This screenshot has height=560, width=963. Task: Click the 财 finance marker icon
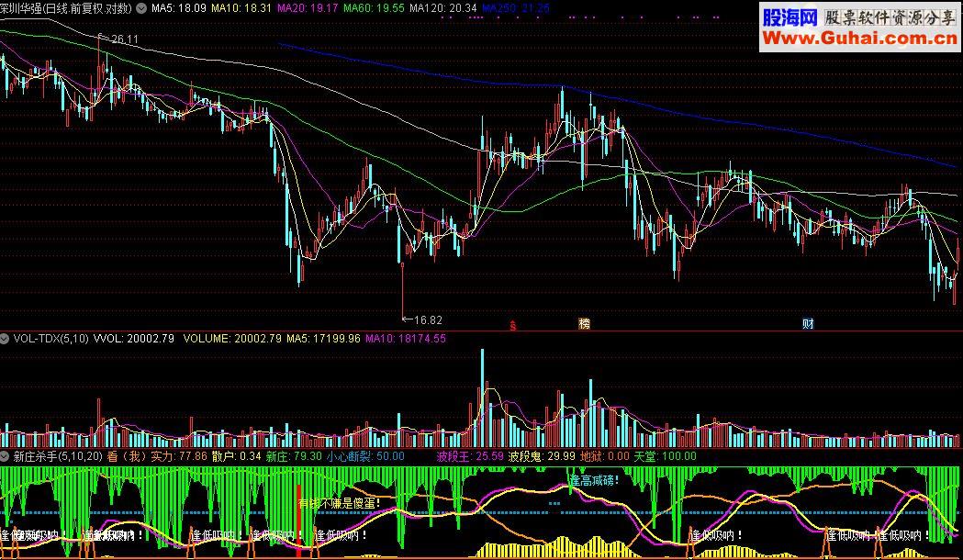[808, 323]
